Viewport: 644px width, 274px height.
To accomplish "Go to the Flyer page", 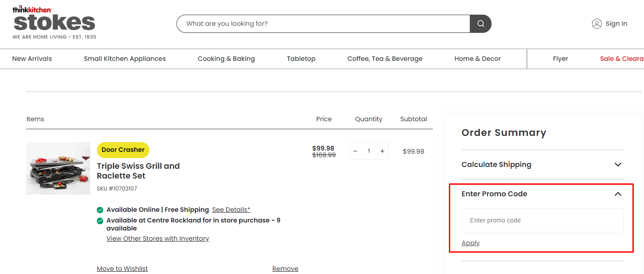I will click(x=560, y=59).
